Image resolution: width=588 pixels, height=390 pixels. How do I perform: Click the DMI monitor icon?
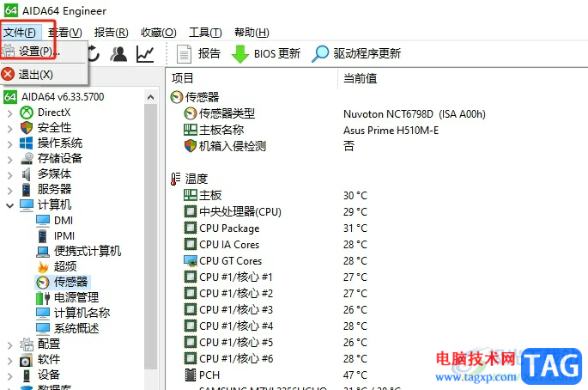tap(43, 220)
